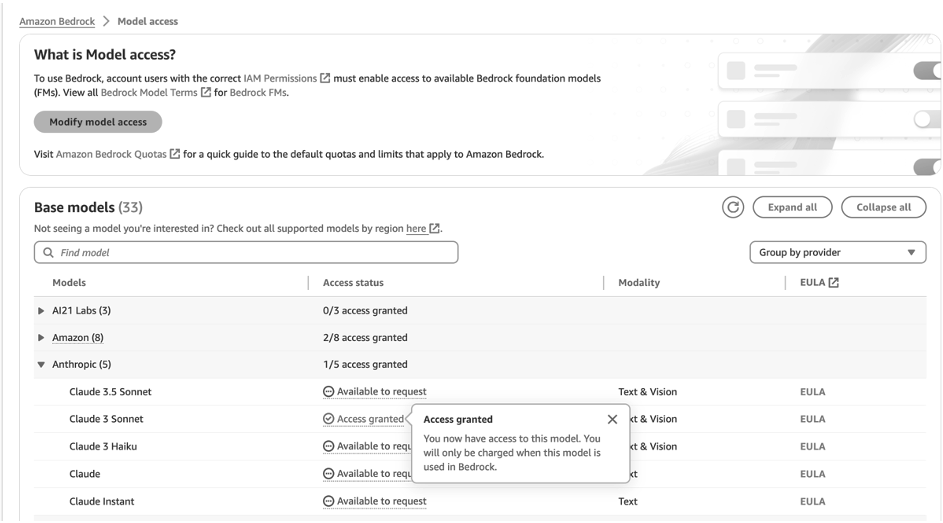Click the external link icon next to 'here'

pos(434,228)
